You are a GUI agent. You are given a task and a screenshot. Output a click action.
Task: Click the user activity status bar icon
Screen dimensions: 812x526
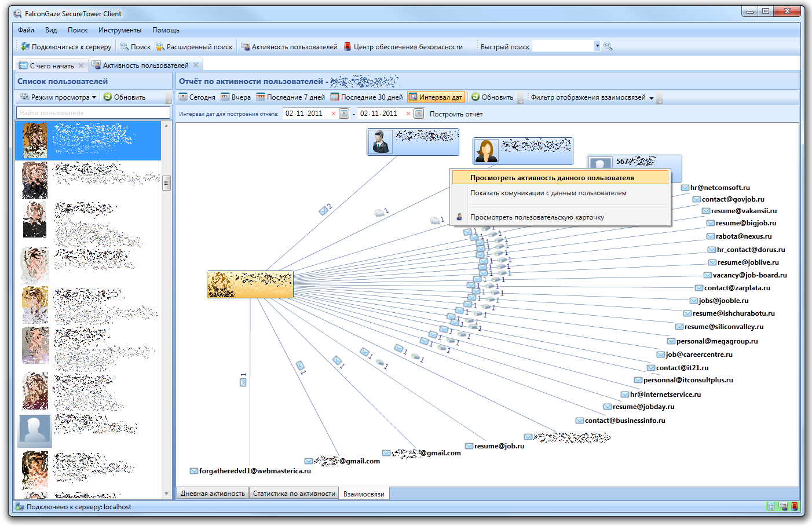783,506
